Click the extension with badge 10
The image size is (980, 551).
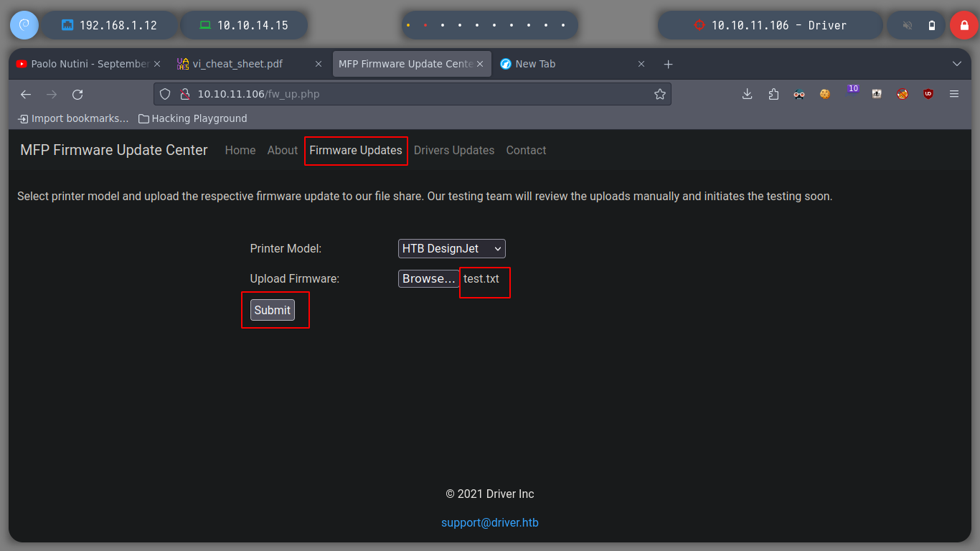[x=852, y=90]
